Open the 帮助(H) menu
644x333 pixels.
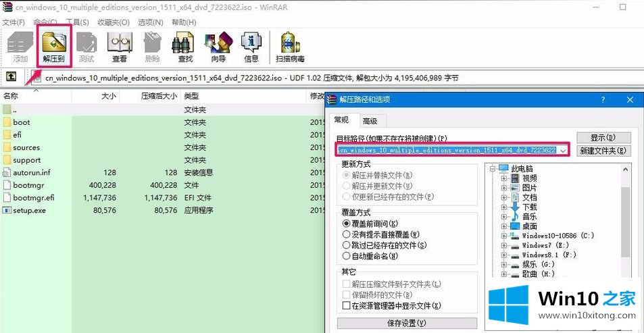tap(184, 22)
